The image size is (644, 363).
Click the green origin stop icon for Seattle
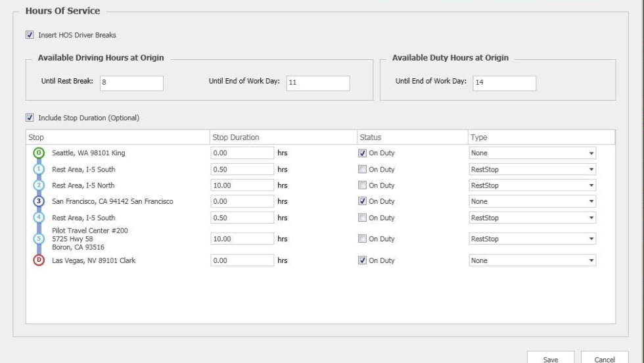pos(38,153)
